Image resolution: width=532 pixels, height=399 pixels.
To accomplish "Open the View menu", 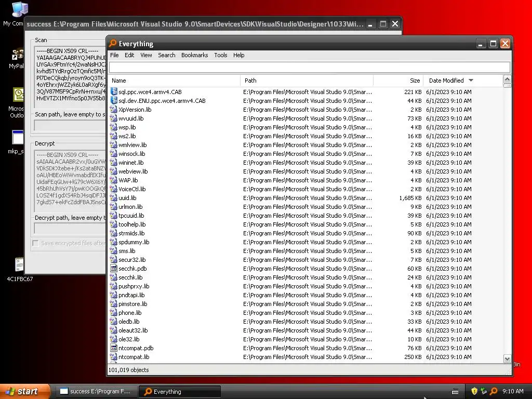I will [146, 55].
